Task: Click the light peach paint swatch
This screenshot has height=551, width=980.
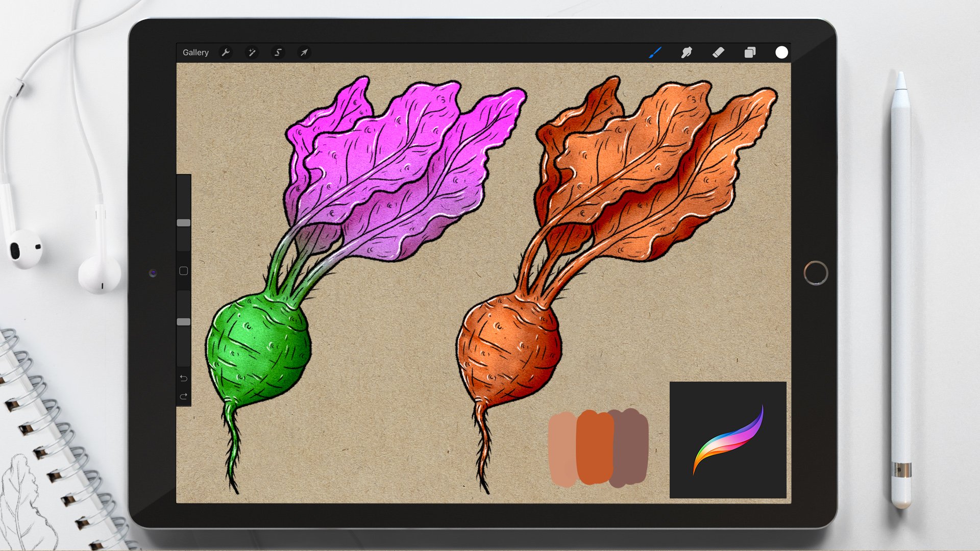Action: [x=562, y=449]
